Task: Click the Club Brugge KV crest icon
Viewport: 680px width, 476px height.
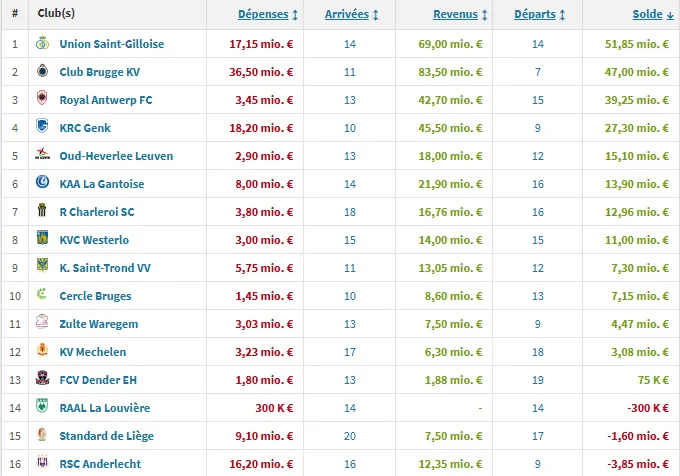Action: [x=42, y=72]
